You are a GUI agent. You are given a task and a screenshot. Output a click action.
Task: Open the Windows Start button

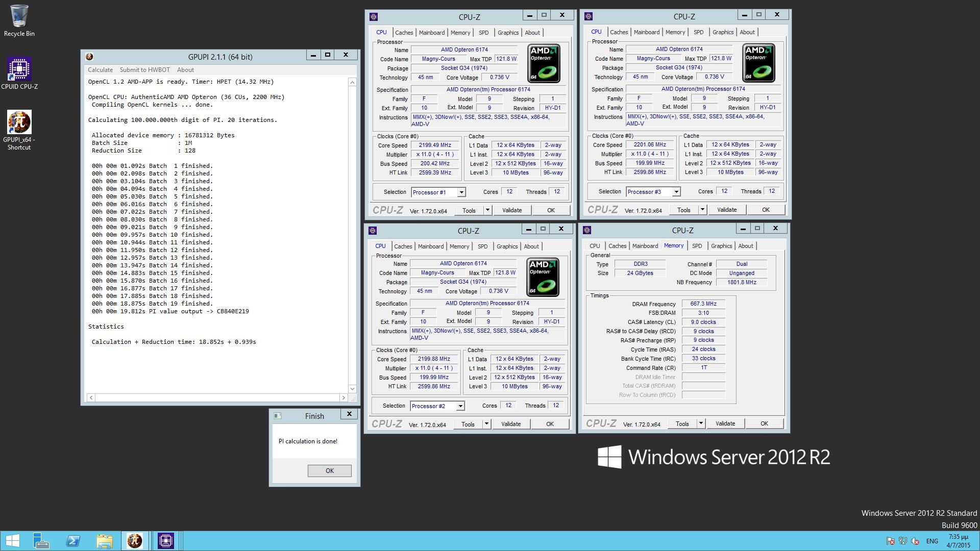(x=12, y=541)
